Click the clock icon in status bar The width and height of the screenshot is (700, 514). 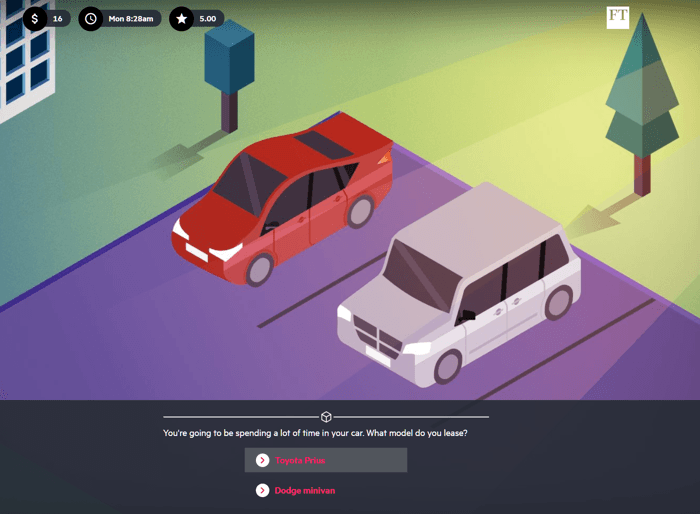[x=91, y=18]
